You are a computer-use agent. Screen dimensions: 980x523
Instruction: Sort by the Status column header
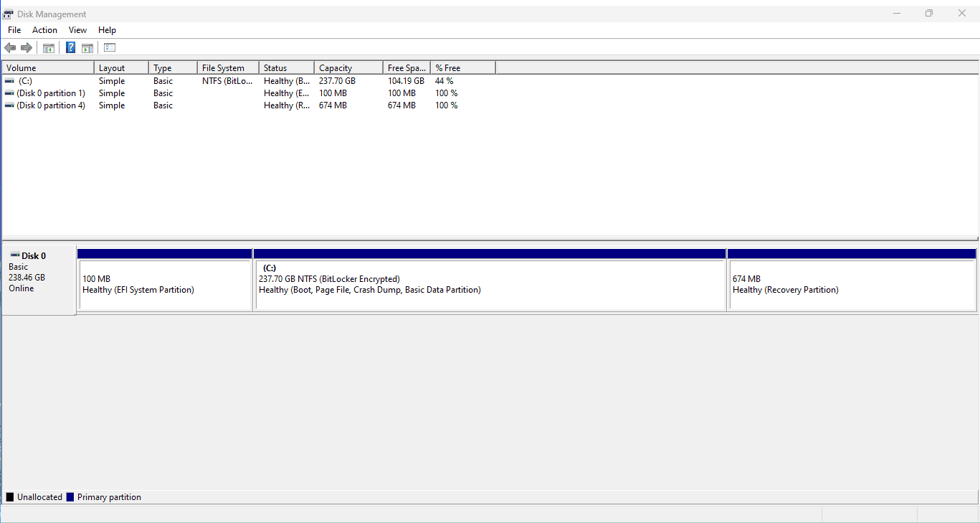click(287, 68)
